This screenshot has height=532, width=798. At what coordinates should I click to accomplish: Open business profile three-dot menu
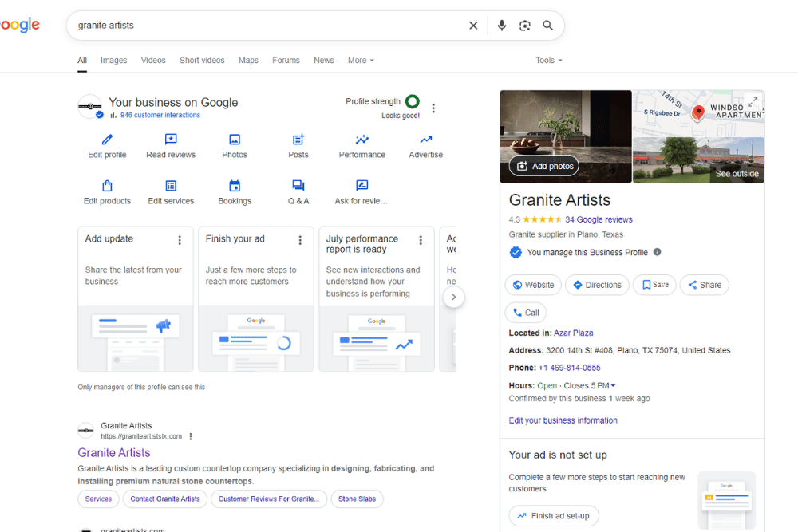(433, 108)
